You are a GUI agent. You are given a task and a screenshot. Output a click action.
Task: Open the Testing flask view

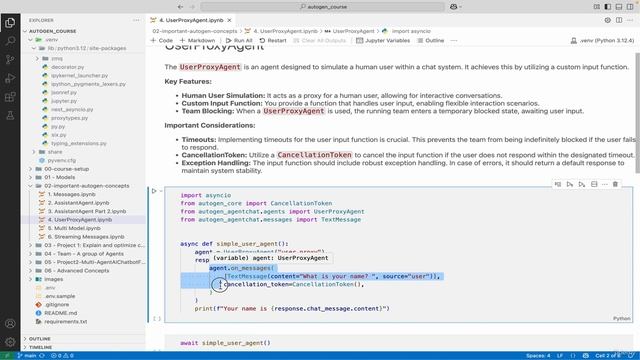pos(10,116)
